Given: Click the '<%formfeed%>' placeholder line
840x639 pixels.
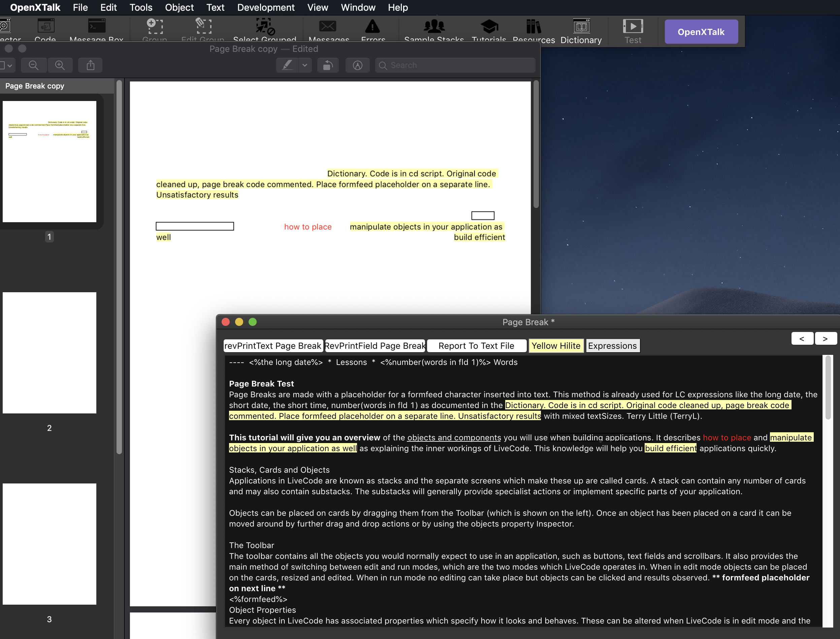Looking at the screenshot, I should (258, 599).
